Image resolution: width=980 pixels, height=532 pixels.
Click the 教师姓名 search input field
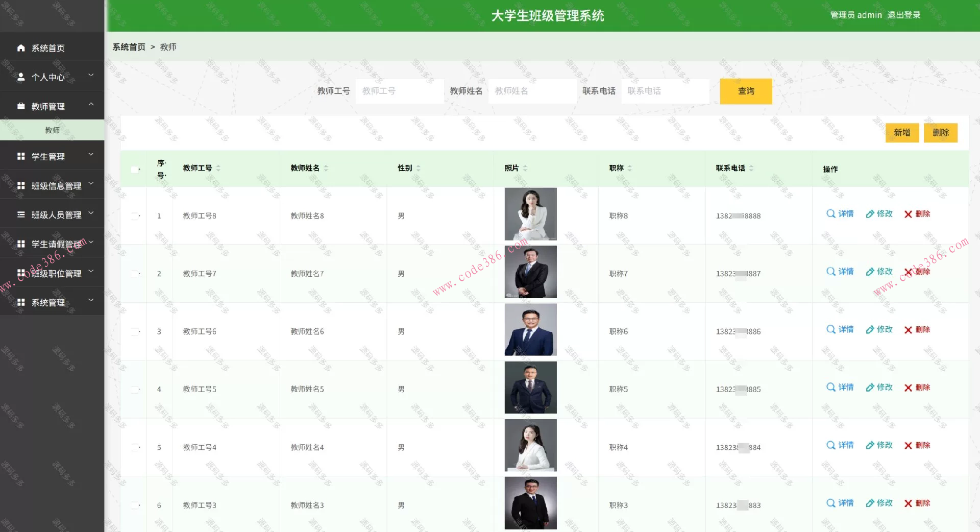tap(532, 91)
